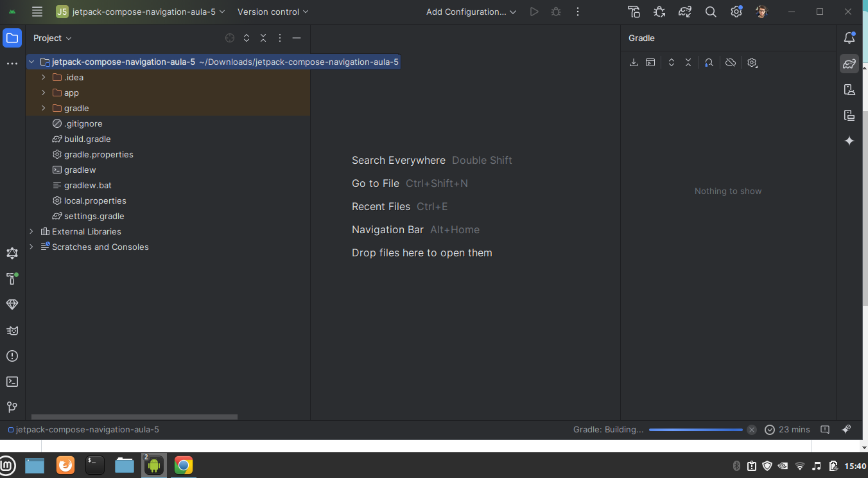
Task: Open the Project tool window icon
Action: tap(12, 38)
